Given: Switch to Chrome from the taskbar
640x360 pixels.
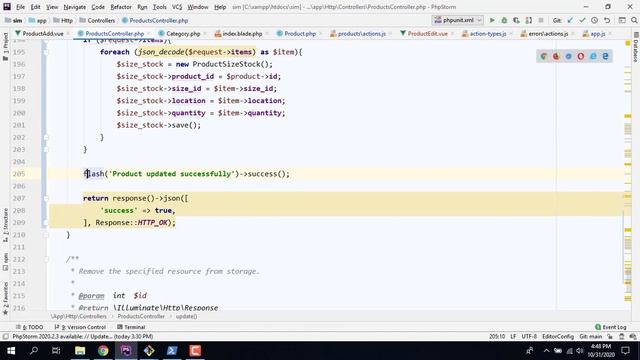Looking at the screenshot, I should pos(103,351).
